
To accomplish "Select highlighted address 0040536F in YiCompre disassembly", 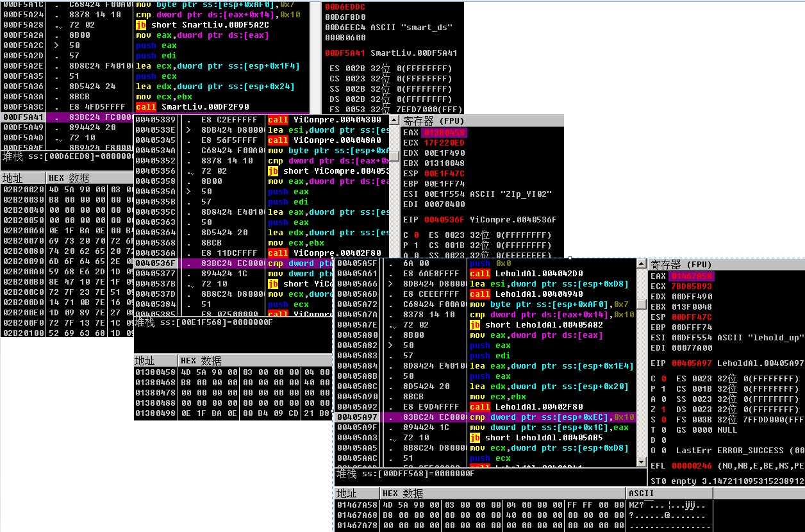I will (155, 263).
